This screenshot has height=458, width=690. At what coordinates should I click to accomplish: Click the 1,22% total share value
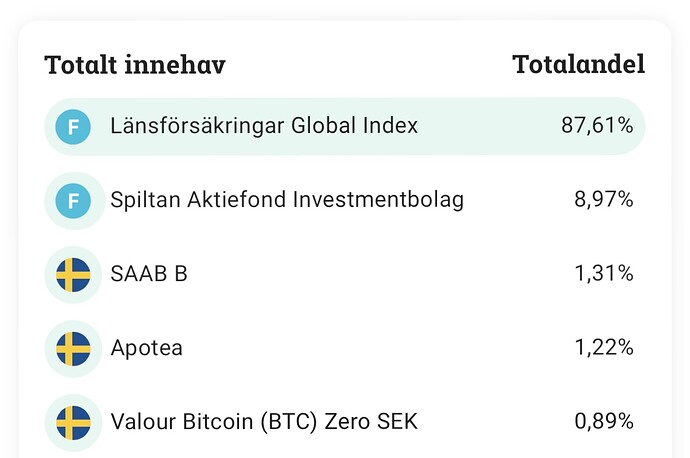point(603,348)
